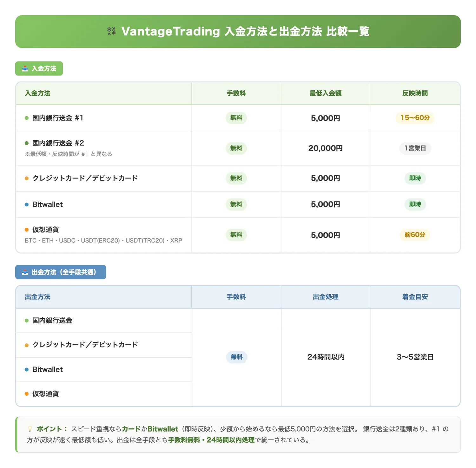Click the 3〜5営業日 arrival estimate value

tap(415, 357)
